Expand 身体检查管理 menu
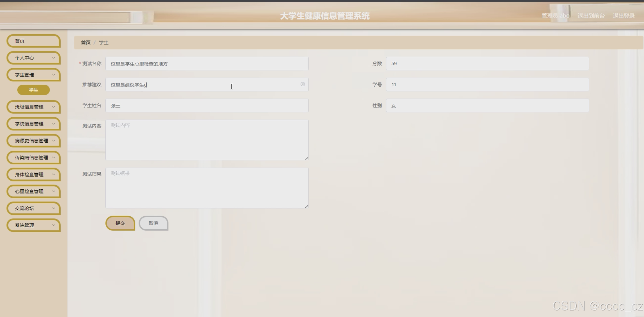 click(x=33, y=175)
